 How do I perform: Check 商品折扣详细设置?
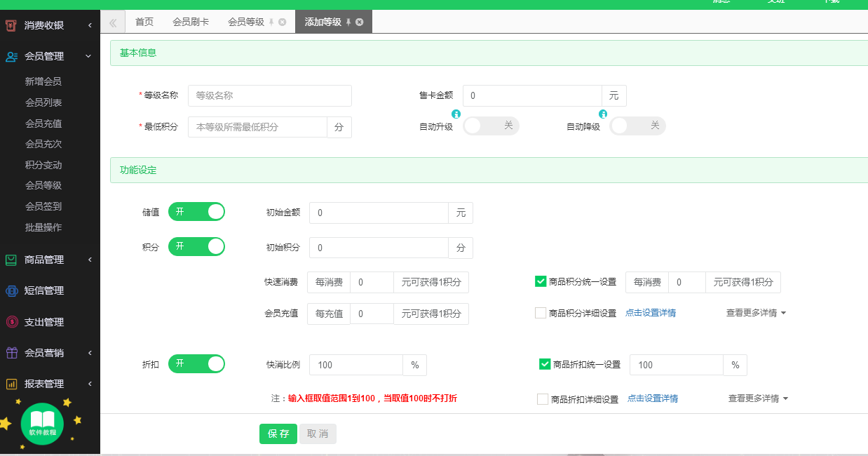541,398
